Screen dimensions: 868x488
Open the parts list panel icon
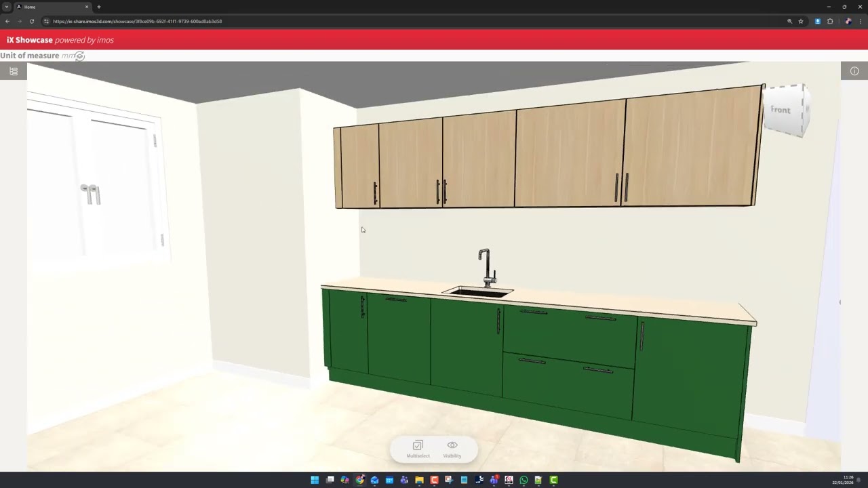[x=14, y=71]
